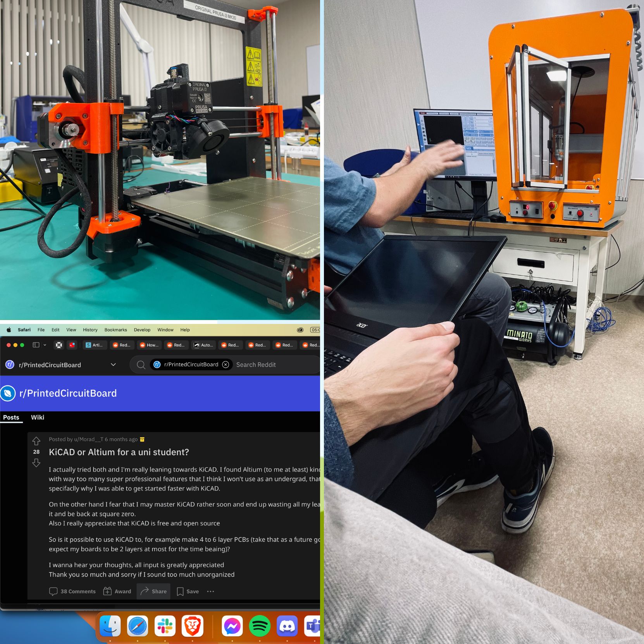Screen dimensions: 644x644
Task: Save the post
Action: point(188,591)
